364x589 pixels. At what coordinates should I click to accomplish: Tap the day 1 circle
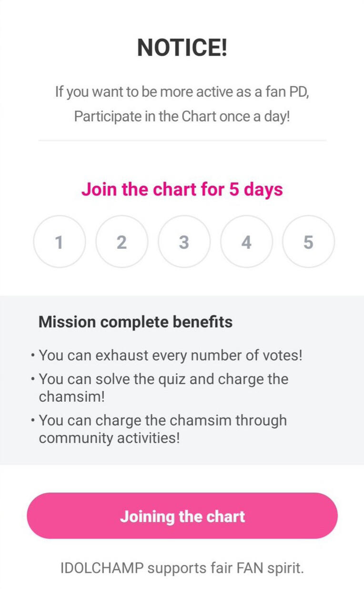tap(59, 242)
